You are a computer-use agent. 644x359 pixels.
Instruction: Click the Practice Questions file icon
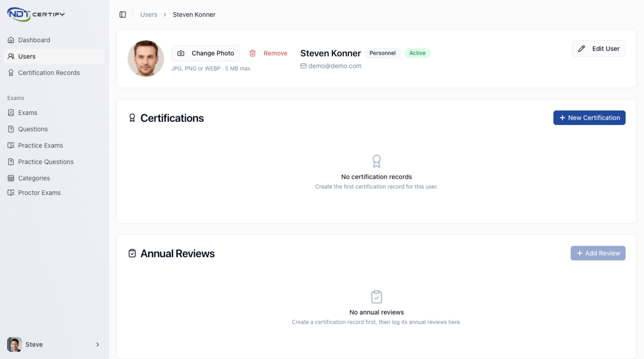pos(11,162)
